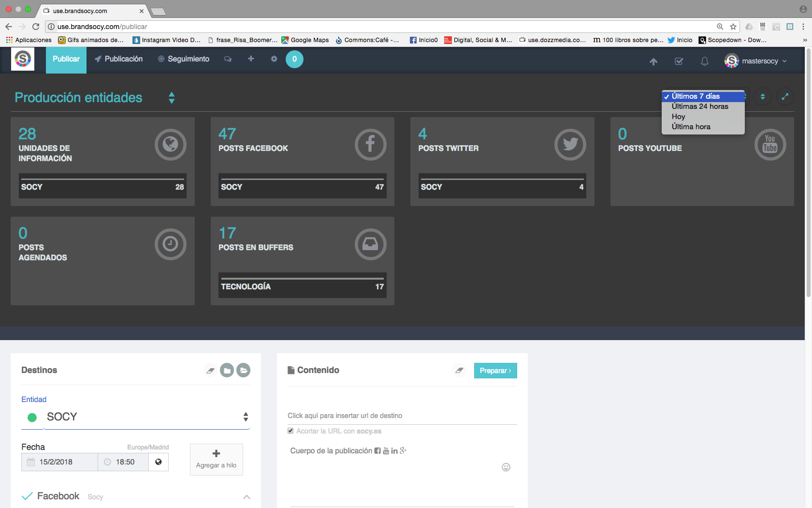Click the expand fullscreen arrows icon
This screenshot has height=508, width=812.
[x=785, y=96]
